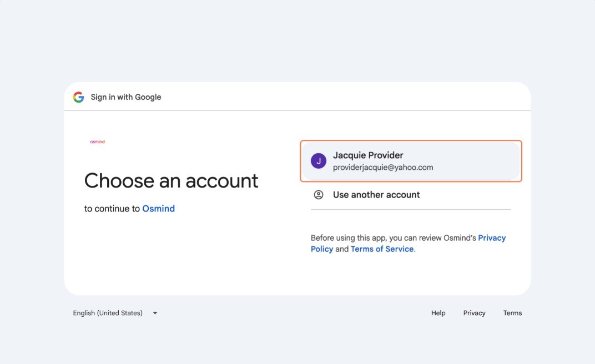The height and width of the screenshot is (364, 595).
Task: Click the language dropdown arrow
Action: coord(155,313)
